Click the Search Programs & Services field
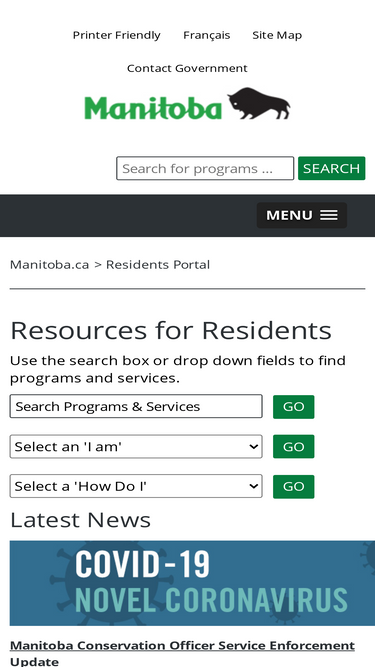The width and height of the screenshot is (375, 667). click(136, 406)
